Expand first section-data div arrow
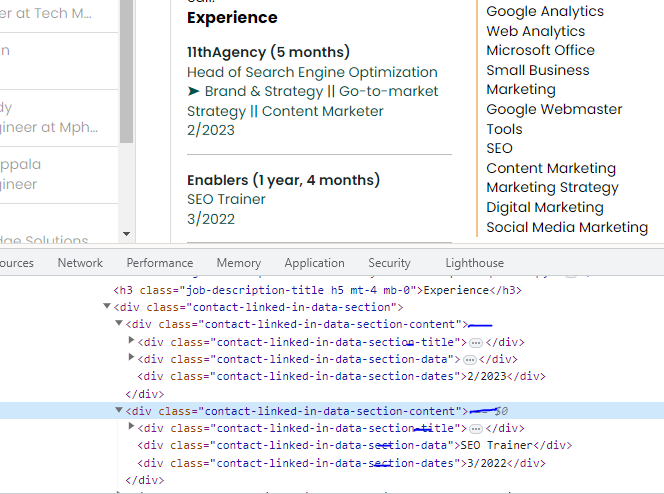 point(132,359)
